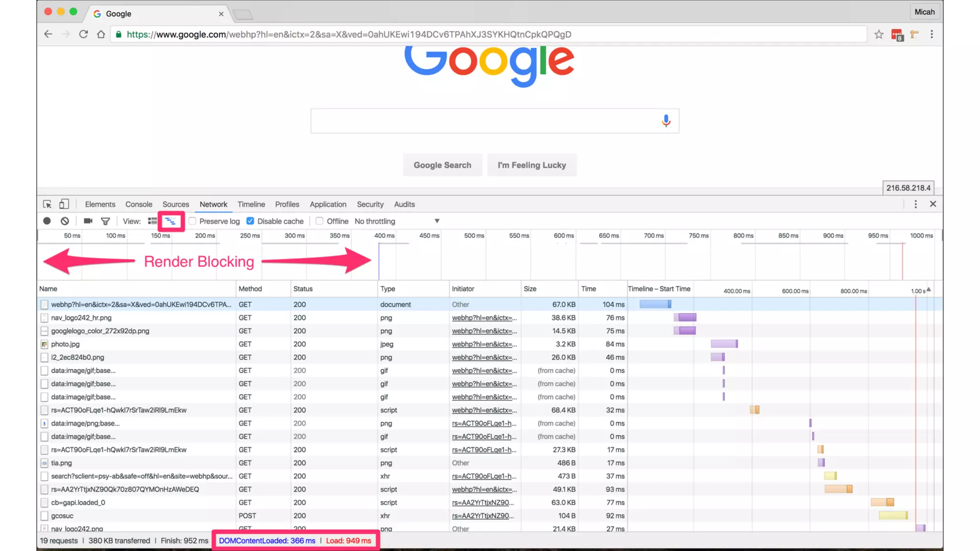The image size is (980, 551).
Task: Click the inspect element picker icon
Action: point(47,204)
